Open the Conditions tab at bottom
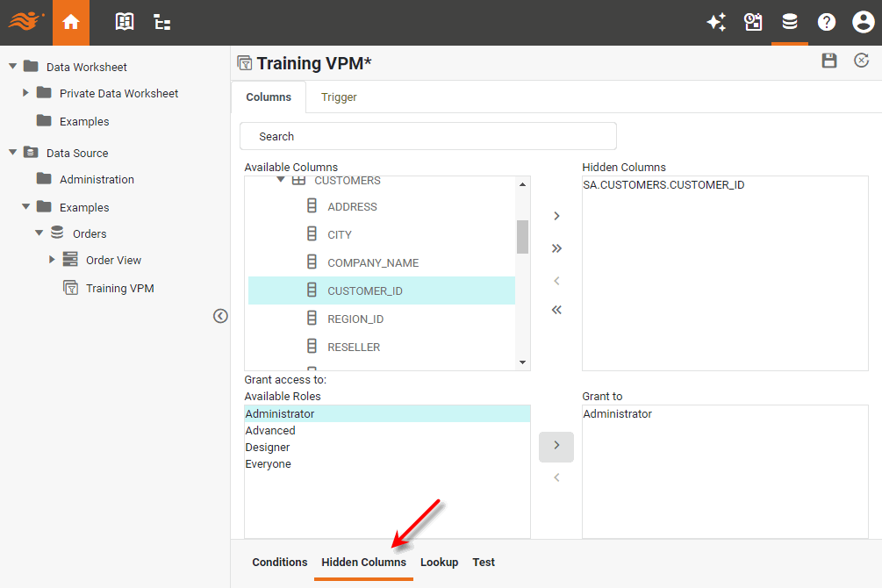Image resolution: width=882 pixels, height=588 pixels. [x=280, y=563]
